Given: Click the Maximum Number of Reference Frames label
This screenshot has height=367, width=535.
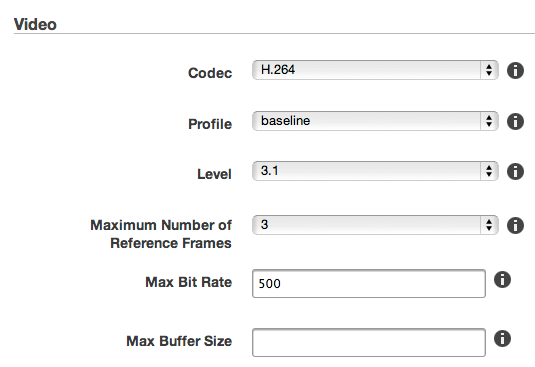Looking at the screenshot, I should [x=161, y=234].
